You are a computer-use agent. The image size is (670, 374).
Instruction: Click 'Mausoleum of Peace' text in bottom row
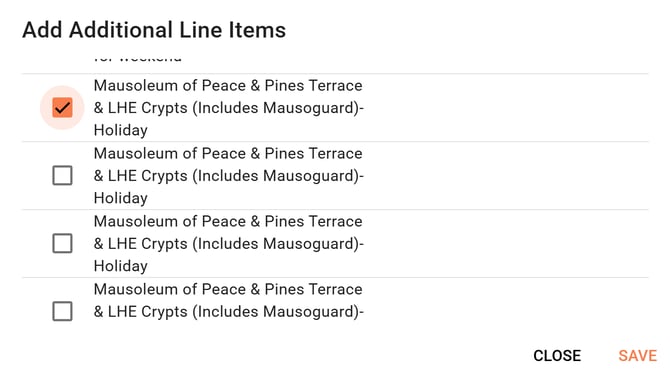[x=170, y=289]
